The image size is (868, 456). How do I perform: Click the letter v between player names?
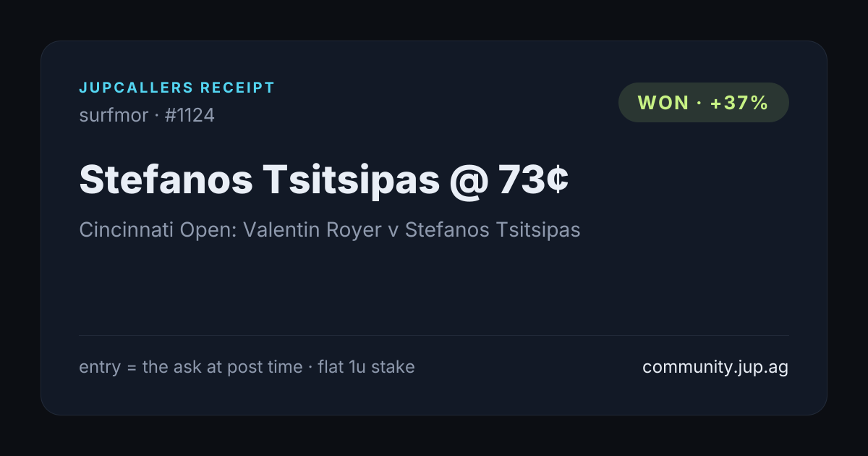396,231
